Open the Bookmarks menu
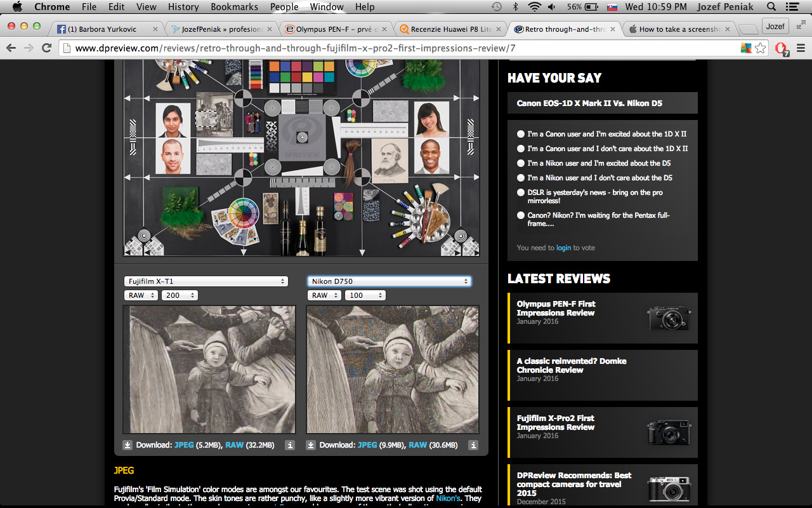 [x=235, y=7]
